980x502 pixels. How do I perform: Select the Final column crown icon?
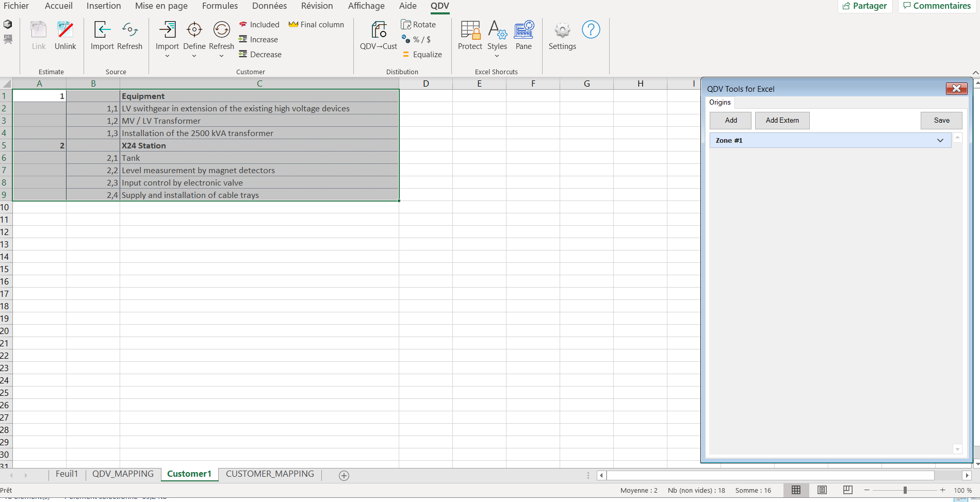tap(293, 25)
